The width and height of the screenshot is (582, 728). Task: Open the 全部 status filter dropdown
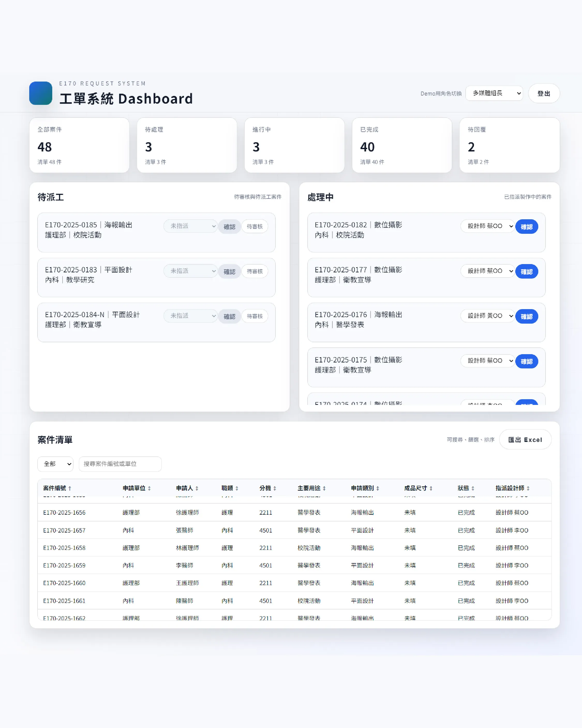coord(55,464)
